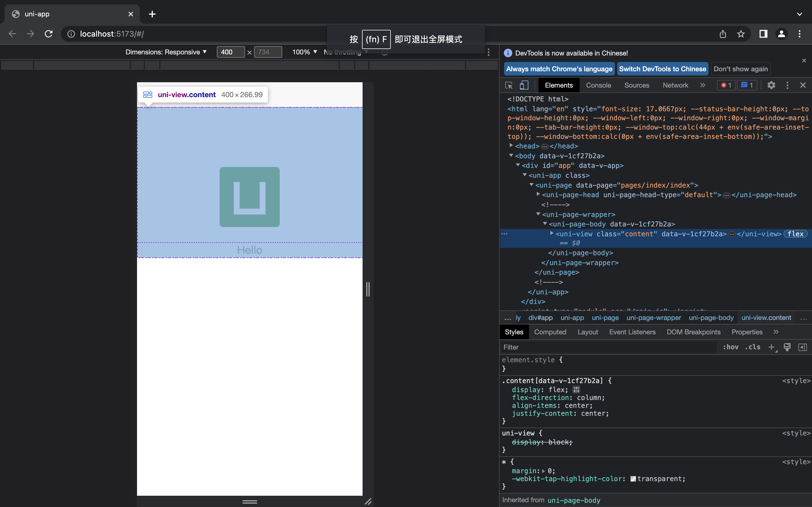Open the rendering emulation paintbrush icon

787,347
